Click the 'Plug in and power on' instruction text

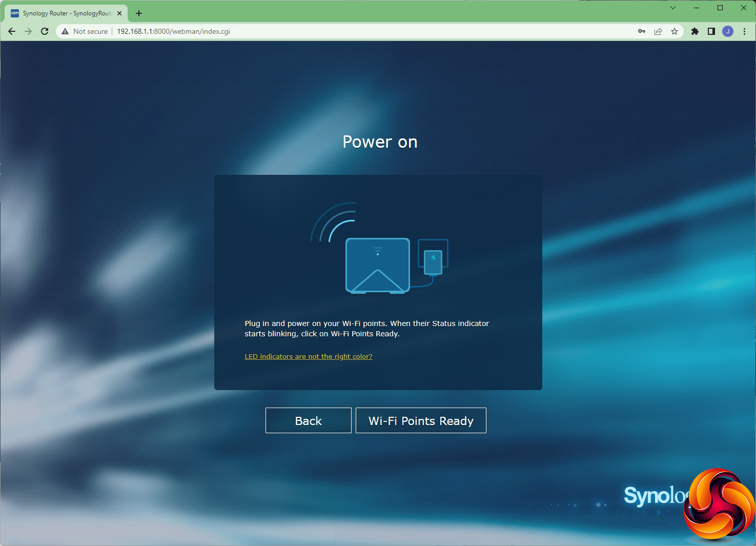pyautogui.click(x=367, y=329)
